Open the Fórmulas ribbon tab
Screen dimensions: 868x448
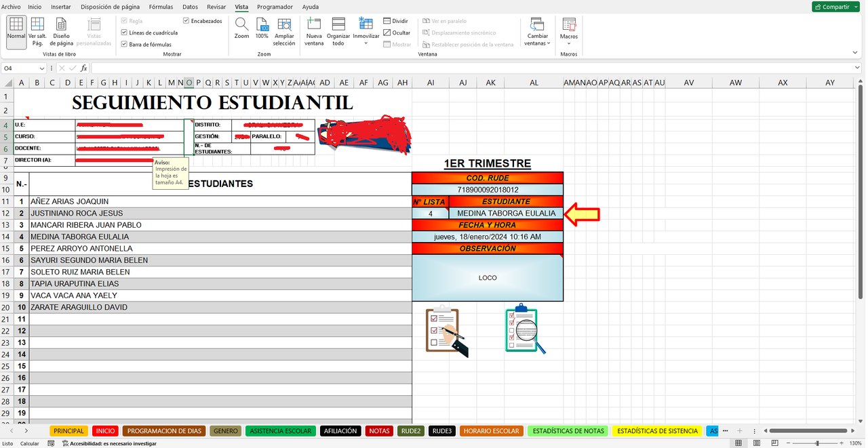pyautogui.click(x=161, y=7)
